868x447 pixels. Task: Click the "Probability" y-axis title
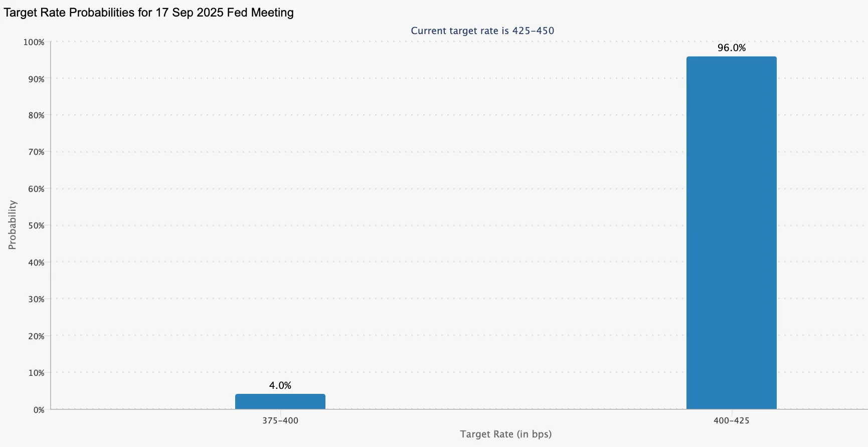(x=13, y=225)
